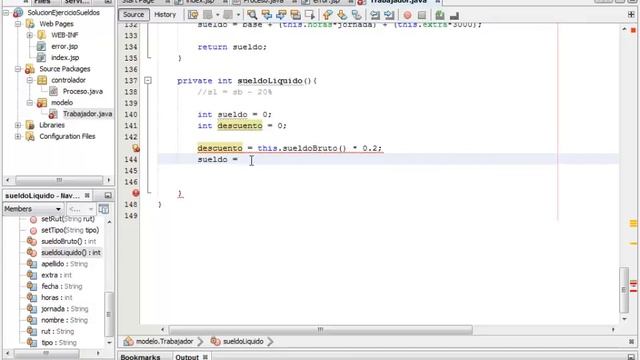640x360 pixels.
Task: Click Find Previous Occurrence icon
Action: point(267,15)
